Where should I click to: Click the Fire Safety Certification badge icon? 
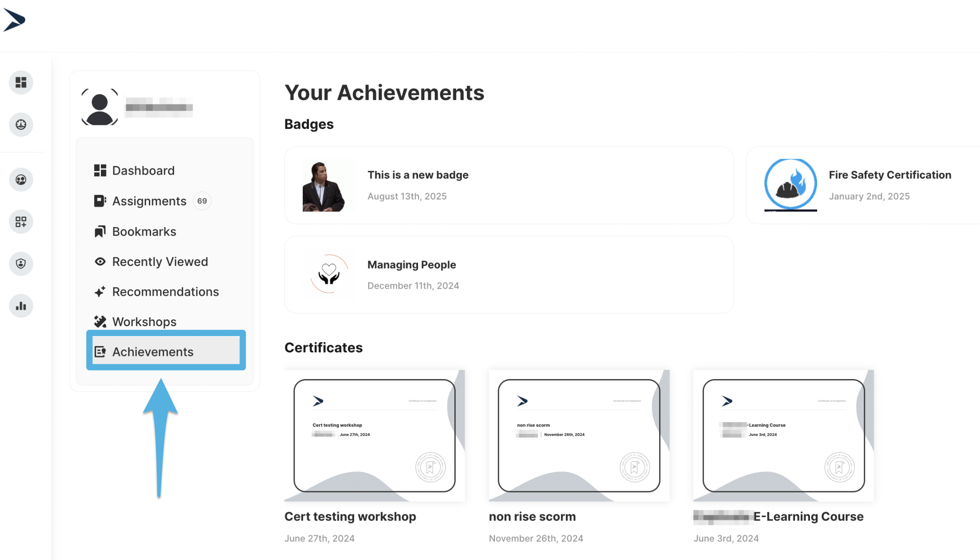(x=790, y=185)
